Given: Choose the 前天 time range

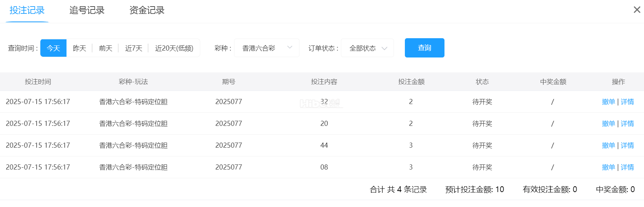Looking at the screenshot, I should point(106,48).
